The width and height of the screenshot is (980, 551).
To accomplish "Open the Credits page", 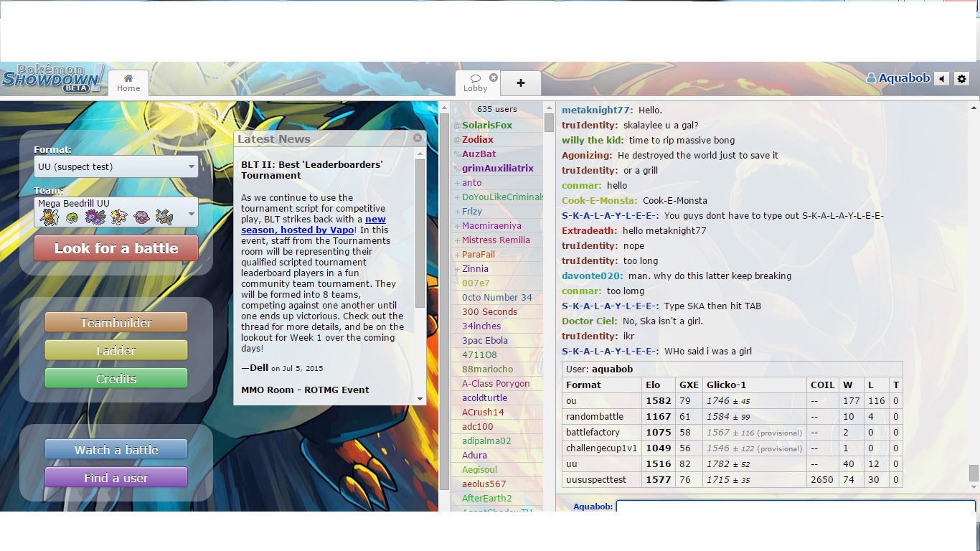I will [116, 379].
